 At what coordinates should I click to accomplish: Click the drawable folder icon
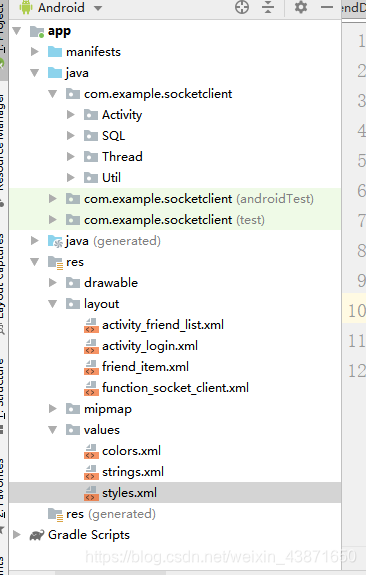click(73, 283)
